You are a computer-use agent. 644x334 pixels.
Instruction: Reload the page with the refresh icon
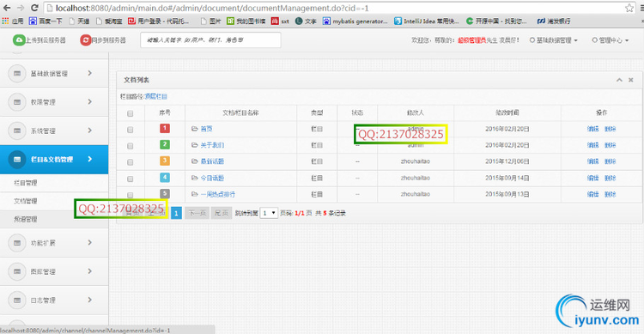[34, 8]
